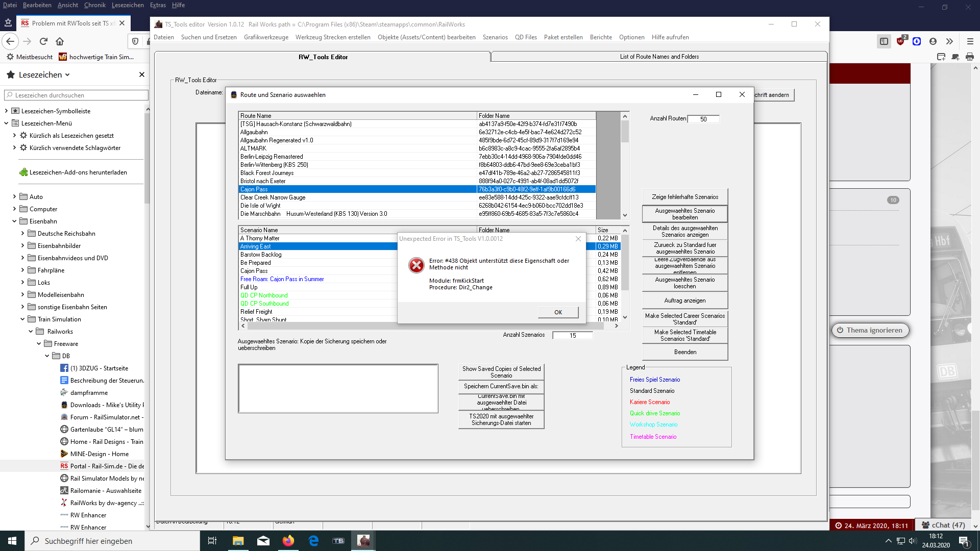Switch to List of Route Names tab
Screen dimensions: 980x551
pos(659,57)
